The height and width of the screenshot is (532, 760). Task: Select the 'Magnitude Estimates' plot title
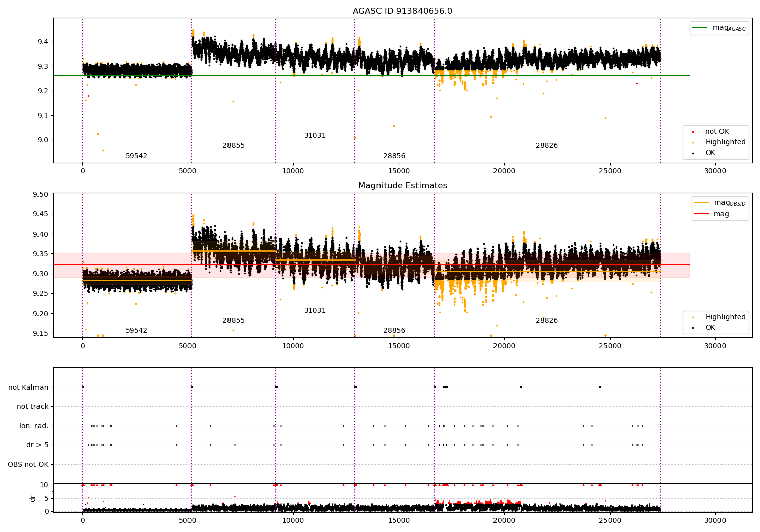pos(403,186)
